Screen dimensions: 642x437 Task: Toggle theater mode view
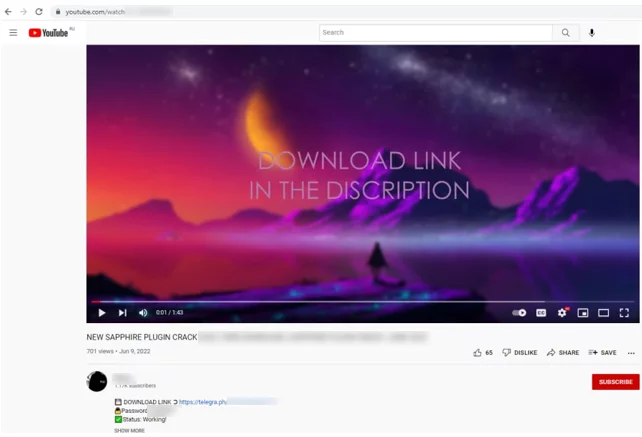click(603, 313)
